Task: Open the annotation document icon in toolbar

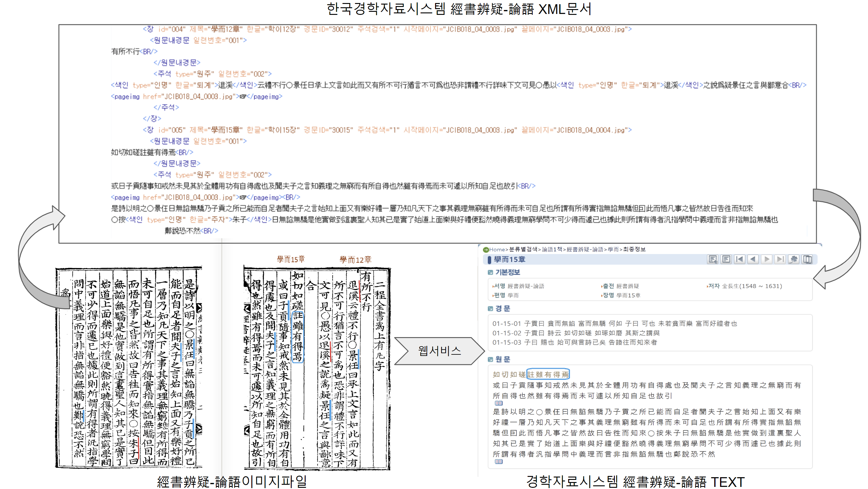Action: pyautogui.click(x=713, y=259)
